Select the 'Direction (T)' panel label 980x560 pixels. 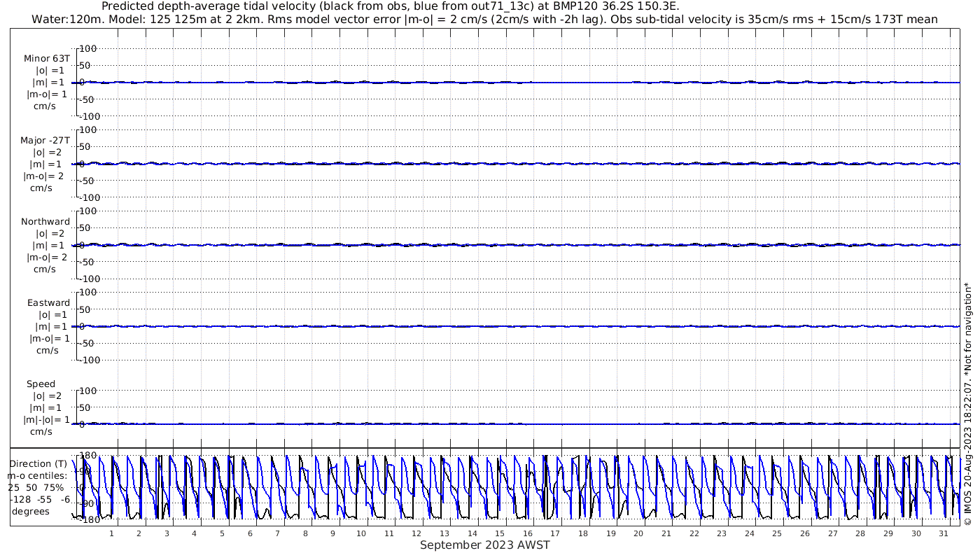point(40,463)
